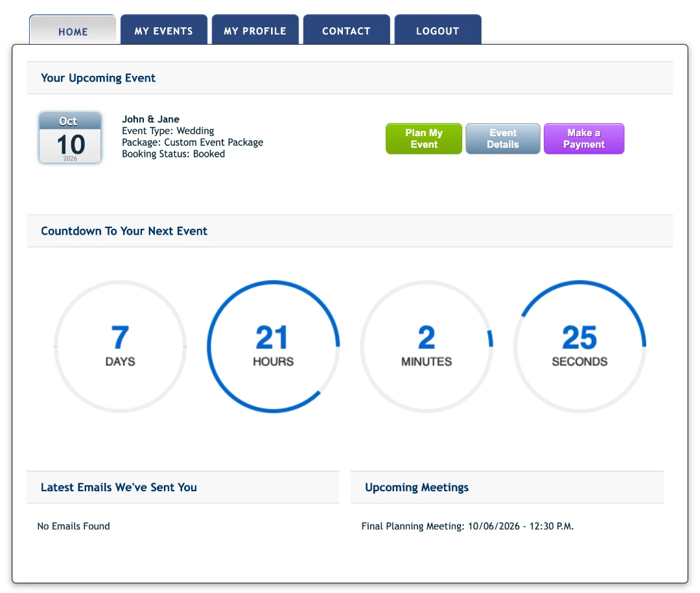Click the Booking Status: Booked line
The height and width of the screenshot is (593, 700).
pyautogui.click(x=173, y=154)
